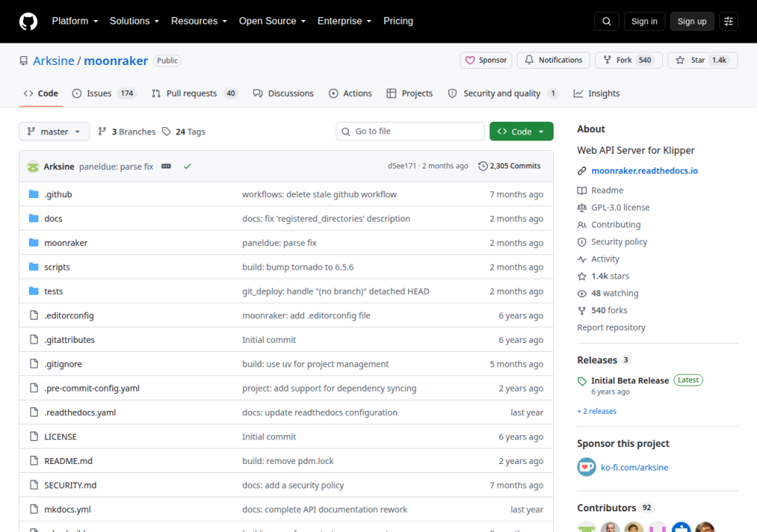Star the moonraker repository
The height and width of the screenshot is (532, 757).
coord(702,60)
